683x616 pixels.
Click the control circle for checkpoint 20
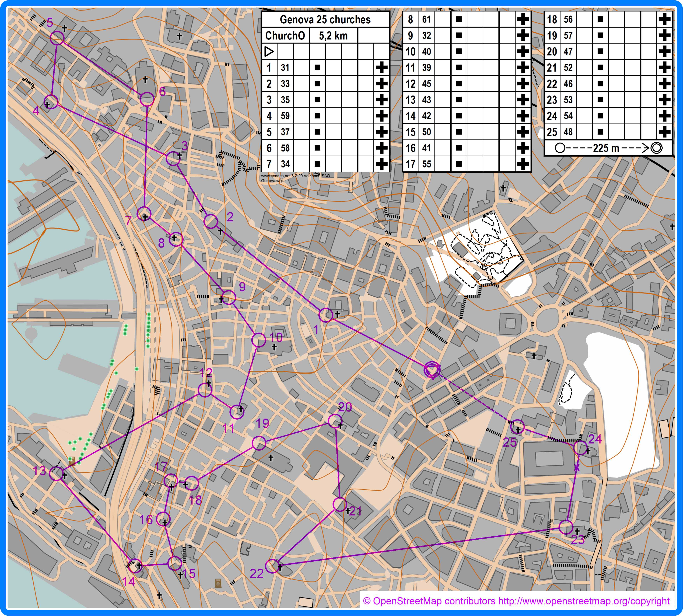(x=335, y=421)
